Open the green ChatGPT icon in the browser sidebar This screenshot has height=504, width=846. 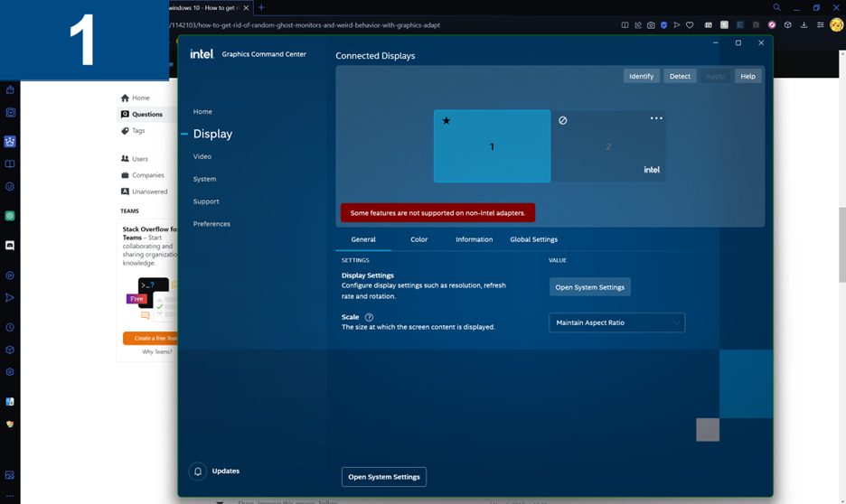pos(10,216)
